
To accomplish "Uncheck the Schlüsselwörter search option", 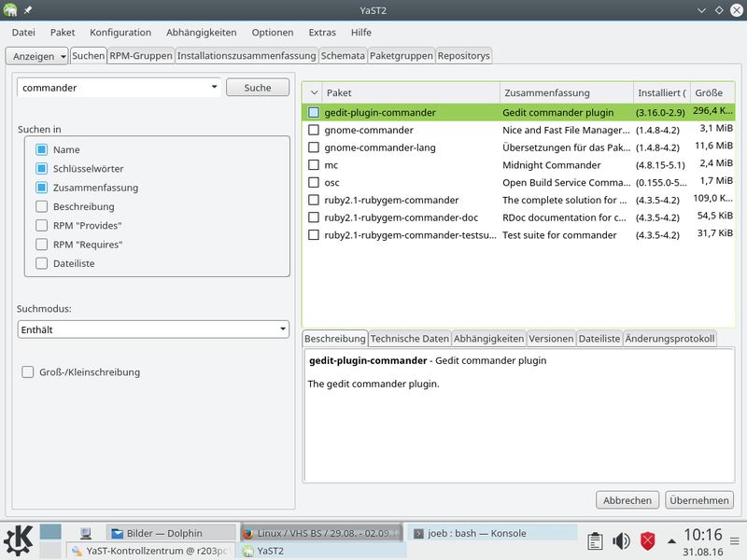I will pos(41,169).
